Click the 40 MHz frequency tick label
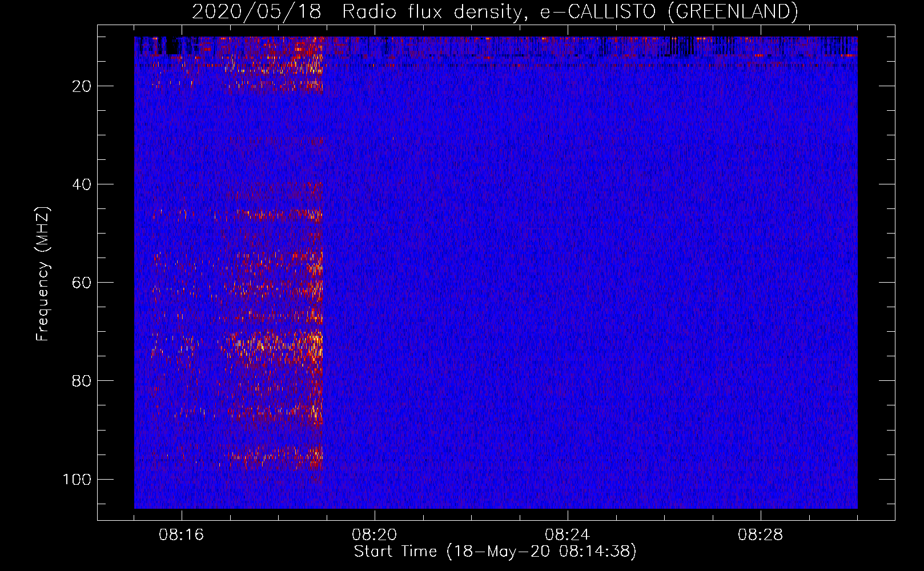 click(x=82, y=184)
